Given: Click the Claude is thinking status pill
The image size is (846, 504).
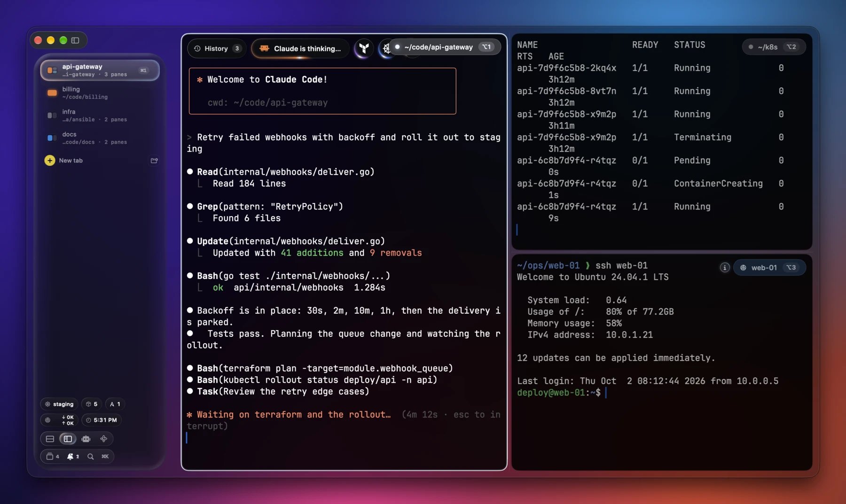Looking at the screenshot, I should pos(300,48).
